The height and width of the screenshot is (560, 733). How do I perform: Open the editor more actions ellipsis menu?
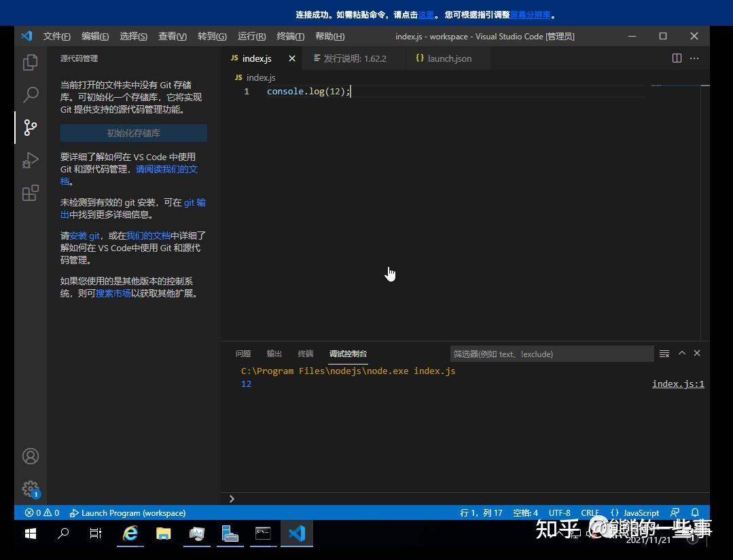694,58
